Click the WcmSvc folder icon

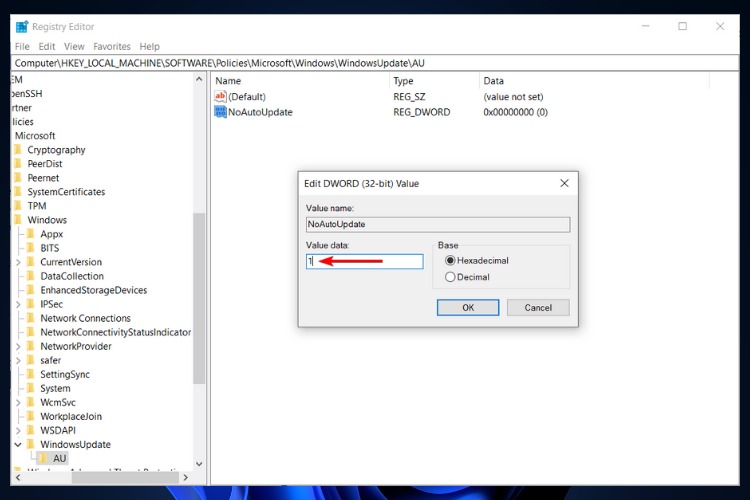pyautogui.click(x=31, y=402)
